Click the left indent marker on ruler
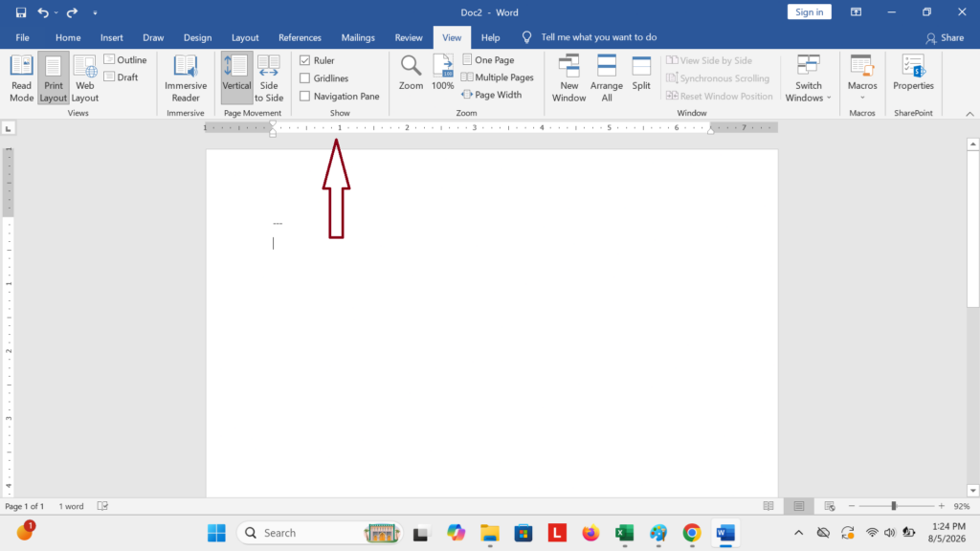Viewport: 980px width, 551px height. tap(273, 133)
